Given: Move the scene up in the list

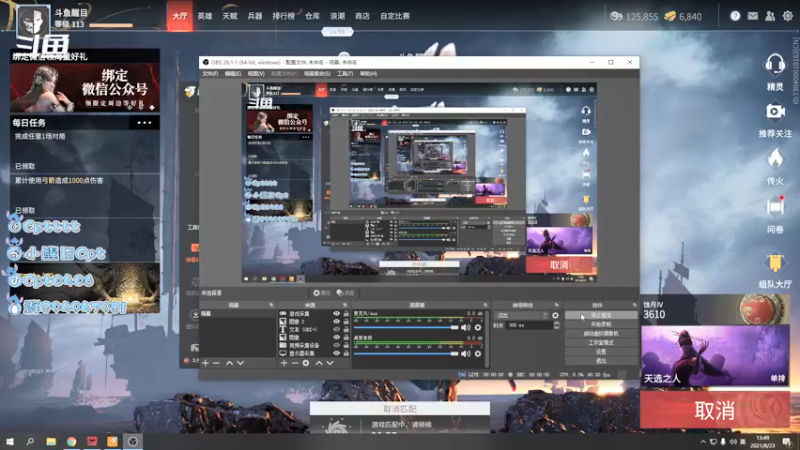Looking at the screenshot, I should (229, 363).
